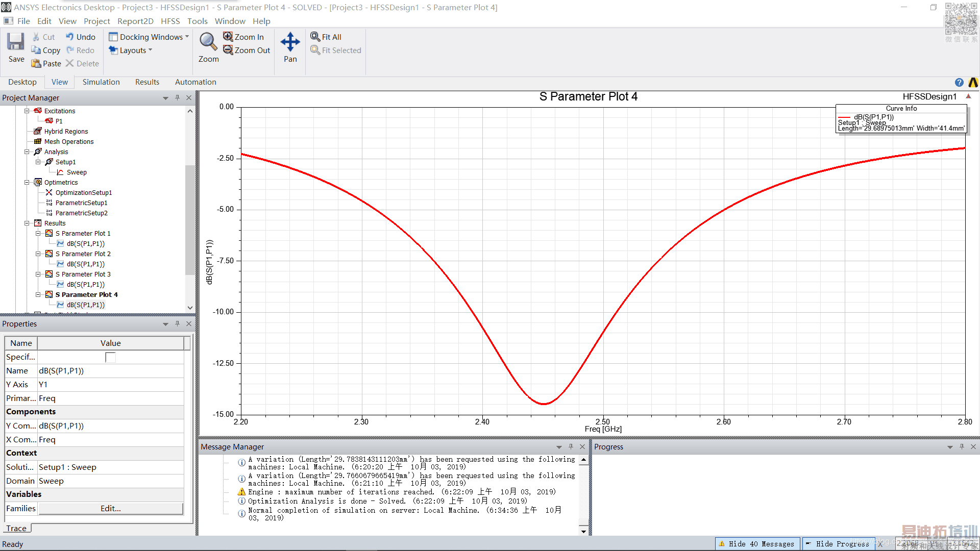Pin the Project Manager panel
The height and width of the screenshot is (551, 980).
pos(177,97)
